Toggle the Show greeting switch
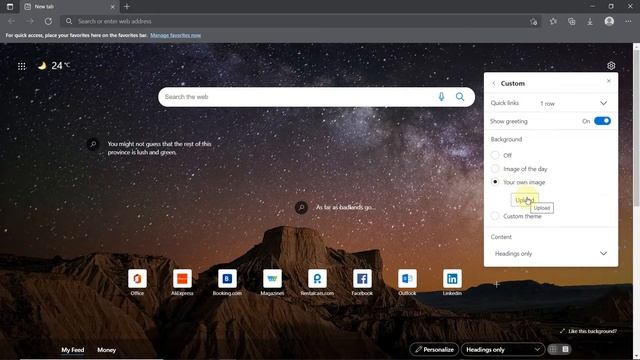 (602, 121)
